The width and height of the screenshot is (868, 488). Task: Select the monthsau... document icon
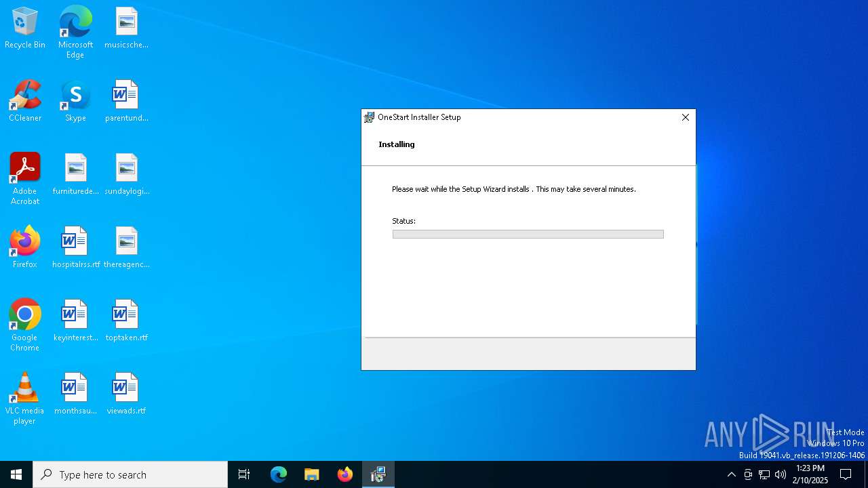tap(75, 394)
